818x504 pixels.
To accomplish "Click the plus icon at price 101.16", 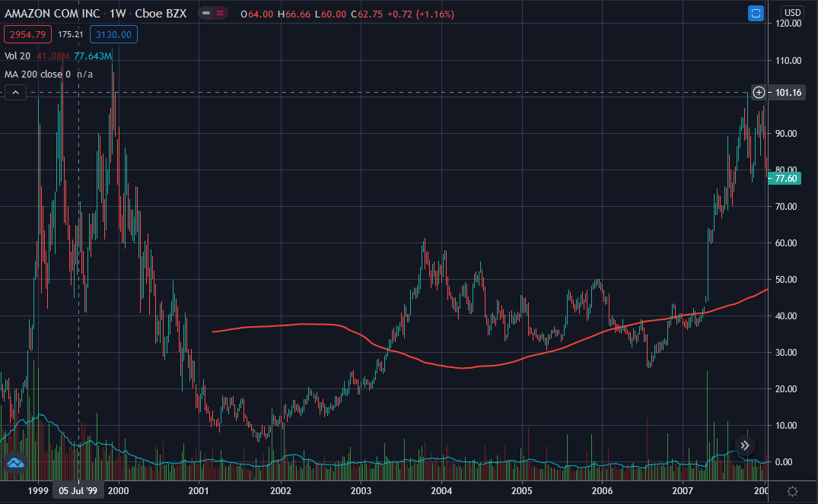I will pos(759,93).
